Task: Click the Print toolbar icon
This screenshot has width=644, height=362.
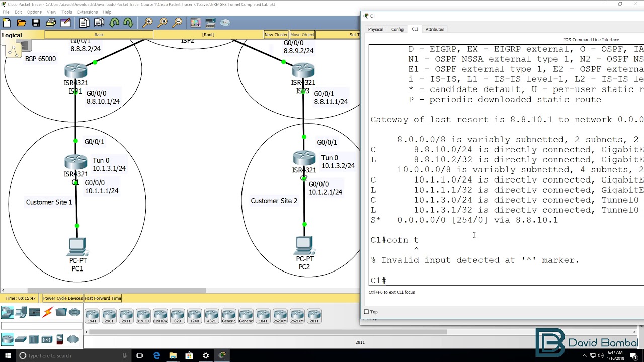Action: click(x=51, y=23)
